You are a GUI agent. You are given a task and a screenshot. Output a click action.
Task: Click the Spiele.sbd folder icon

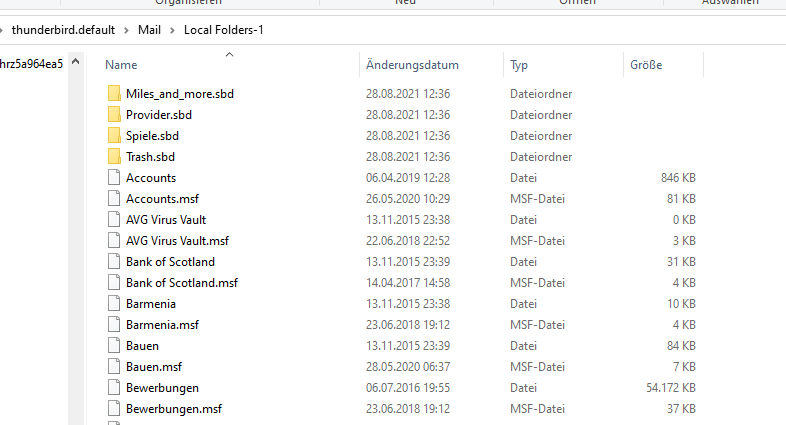tap(114, 136)
